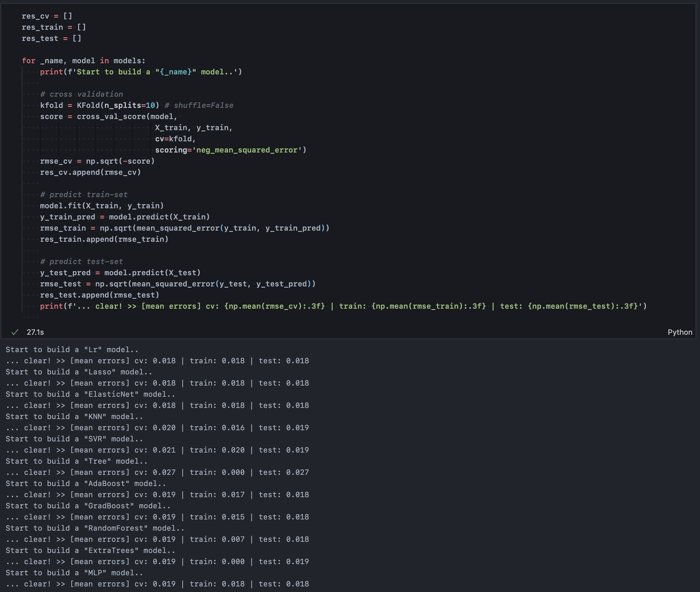Click output 'Start to build a "ElasticNet" model..'

click(x=91, y=394)
